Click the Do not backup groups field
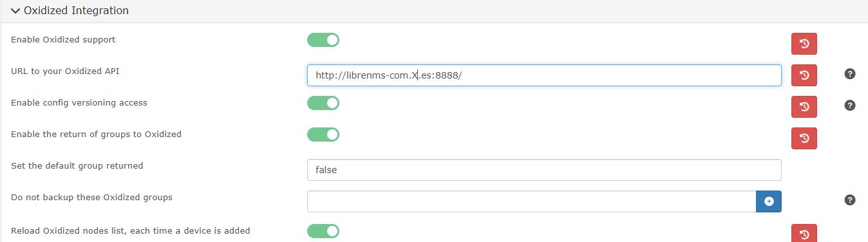Image resolution: width=868 pixels, height=242 pixels. 531,201
